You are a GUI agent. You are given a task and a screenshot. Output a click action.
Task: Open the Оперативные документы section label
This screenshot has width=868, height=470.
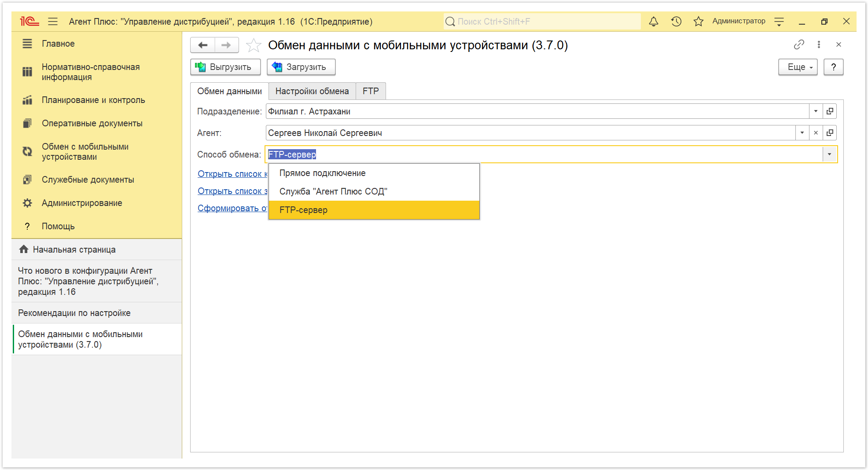click(92, 123)
